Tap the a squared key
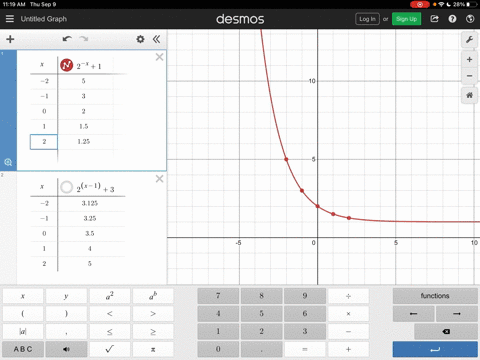Screen dimensions: 480x360 coord(110,296)
